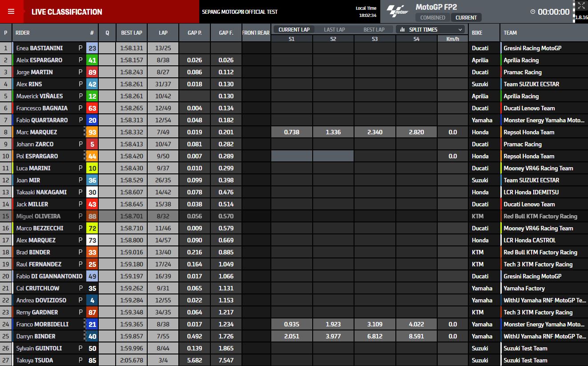Viewport: 588px width, 366px height.
Task: Select rider Takuya TSUDA
Action: coord(35,360)
